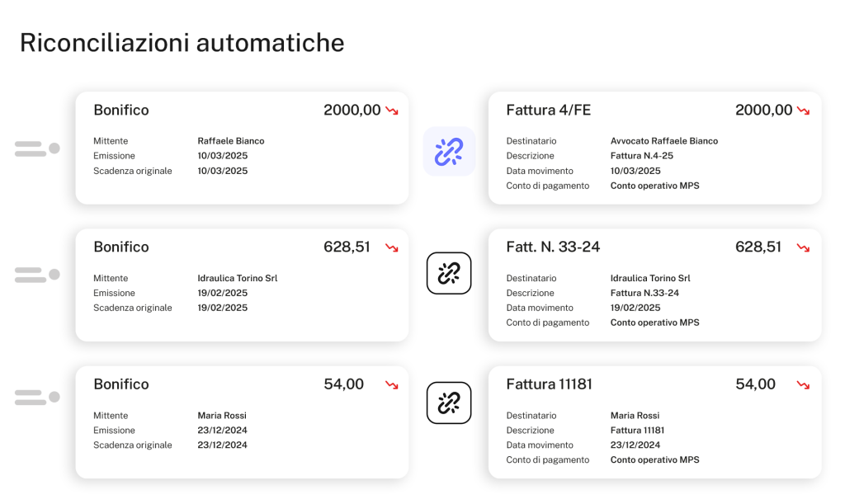The height and width of the screenshot is (504, 845).
Task: Click the gray list icon beside the Raffaele Bianco bonifico
Action: [37, 148]
